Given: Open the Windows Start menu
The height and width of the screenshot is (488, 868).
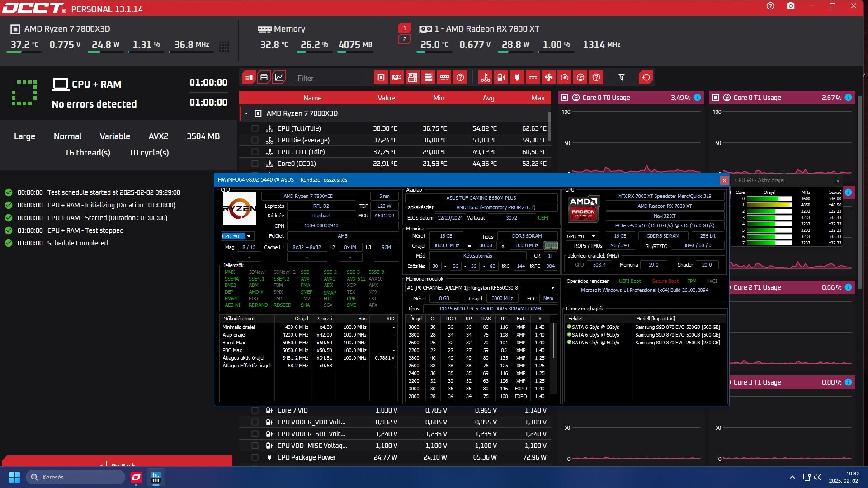Looking at the screenshot, I should [x=14, y=477].
